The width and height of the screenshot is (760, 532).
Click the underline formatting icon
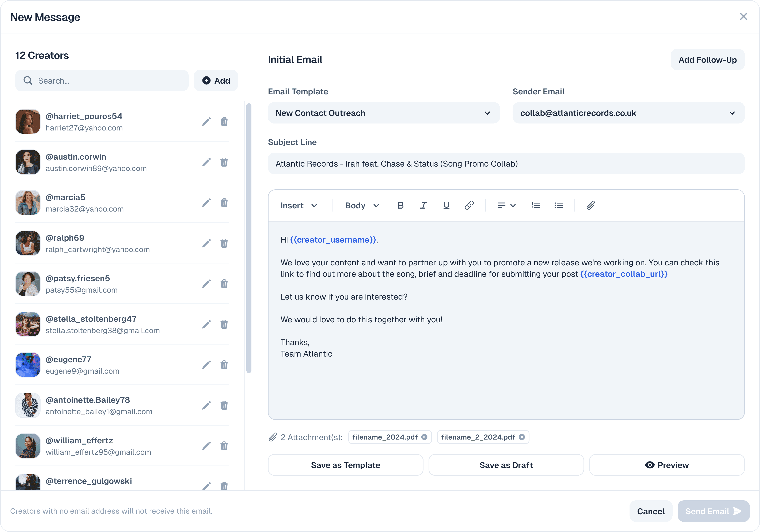coord(446,205)
